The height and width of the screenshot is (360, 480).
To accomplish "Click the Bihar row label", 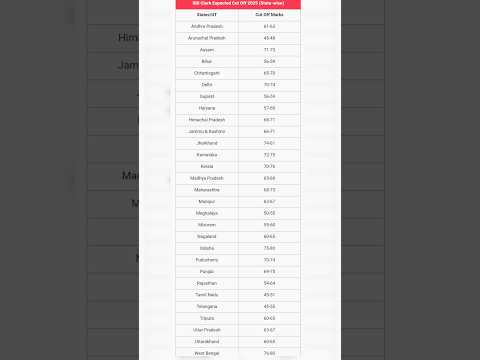I will [x=207, y=61].
